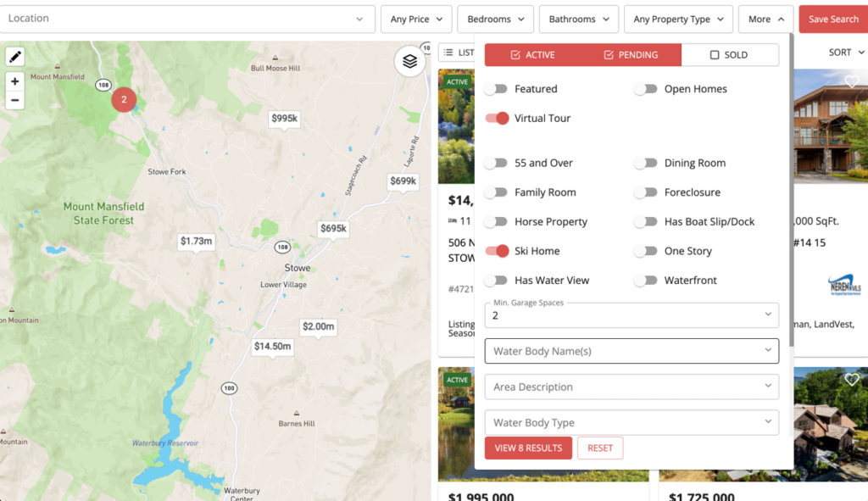Select the $1.73m map price marker
The image size is (868, 501).
197,242
